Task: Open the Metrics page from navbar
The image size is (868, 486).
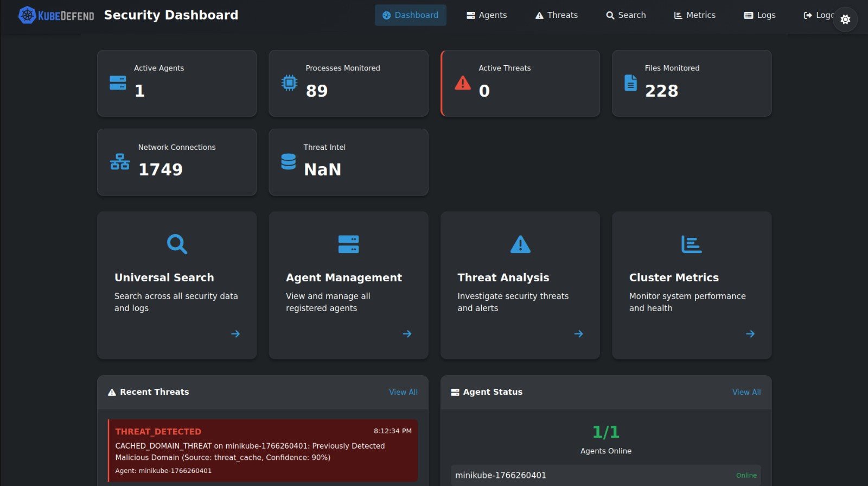Action: tap(694, 15)
